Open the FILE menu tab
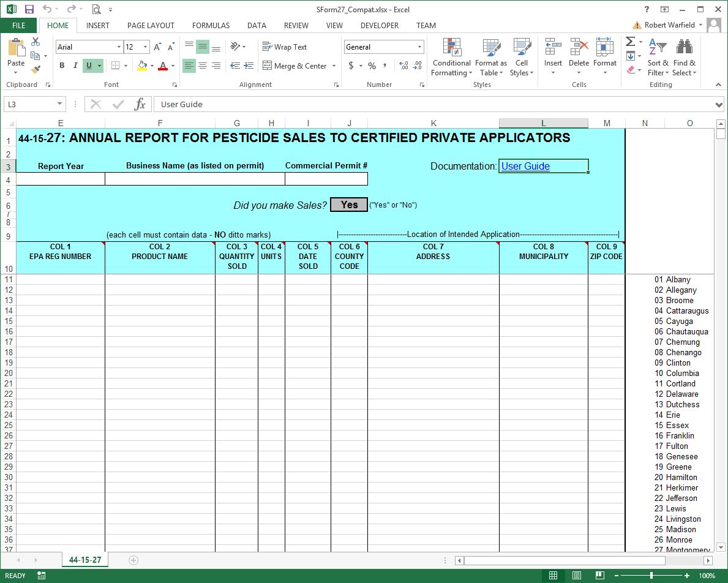This screenshot has height=583, width=728. pos(18,26)
